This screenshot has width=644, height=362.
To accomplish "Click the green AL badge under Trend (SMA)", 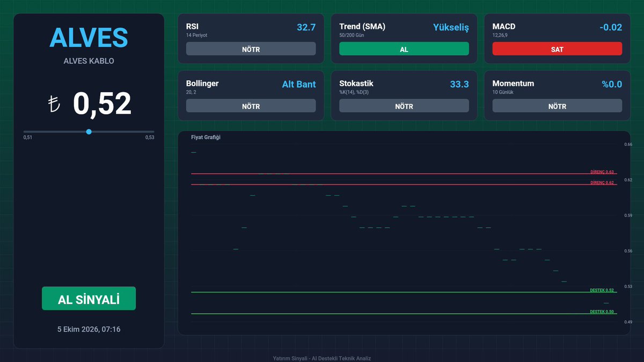I will pyautogui.click(x=404, y=49).
